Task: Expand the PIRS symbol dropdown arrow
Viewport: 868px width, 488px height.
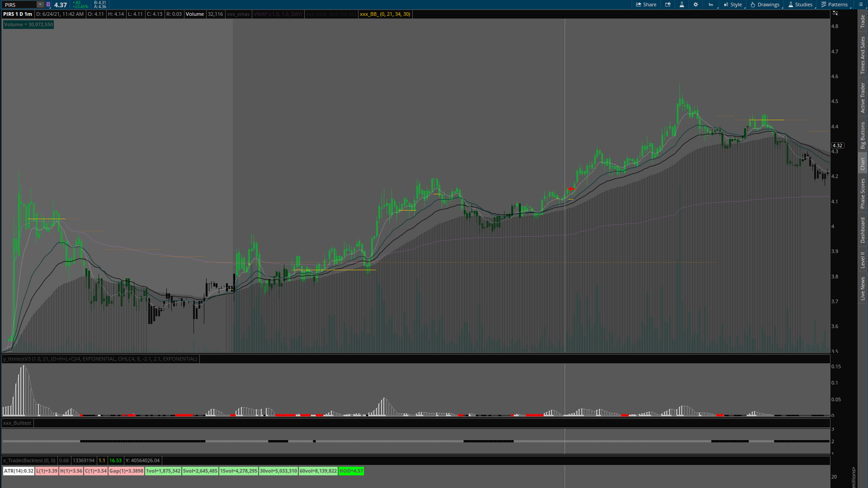Action: pyautogui.click(x=40, y=5)
